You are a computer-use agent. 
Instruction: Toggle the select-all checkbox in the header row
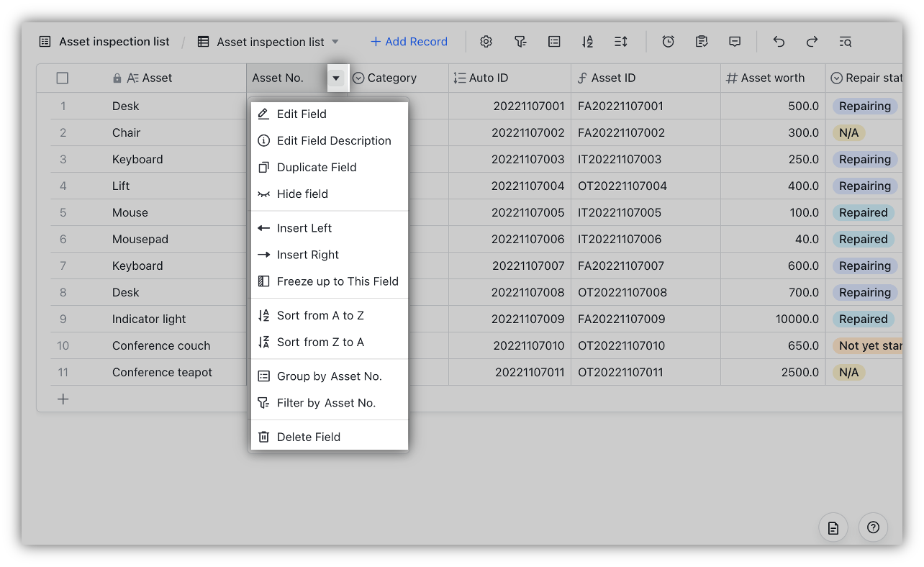coord(63,77)
